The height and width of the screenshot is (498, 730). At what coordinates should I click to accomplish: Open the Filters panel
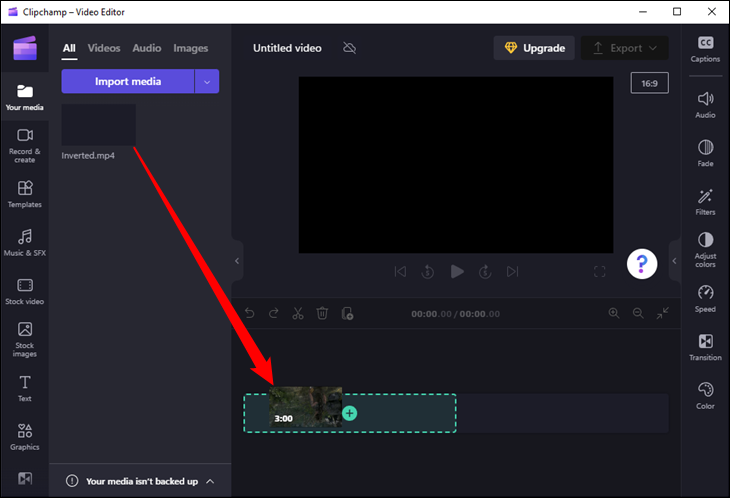[705, 201]
